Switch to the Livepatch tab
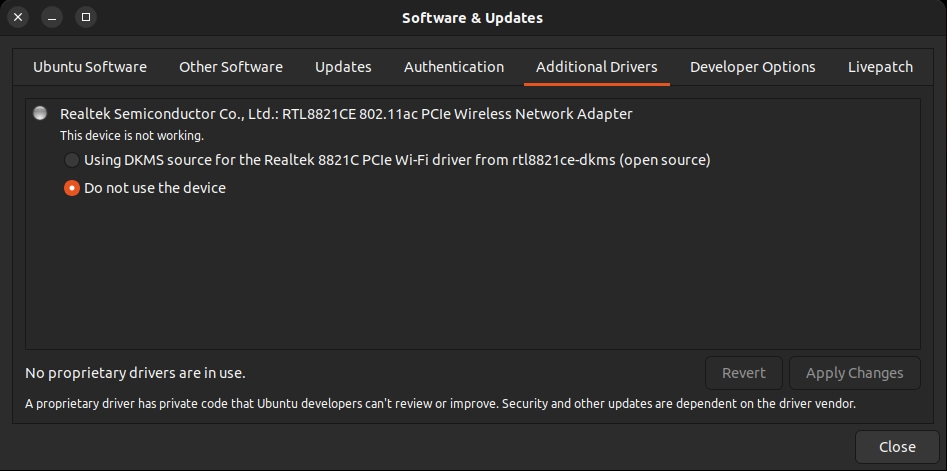 pos(880,67)
